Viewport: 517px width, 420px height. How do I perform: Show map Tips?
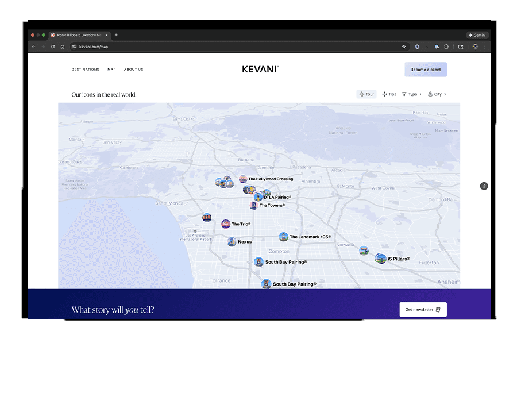point(389,94)
